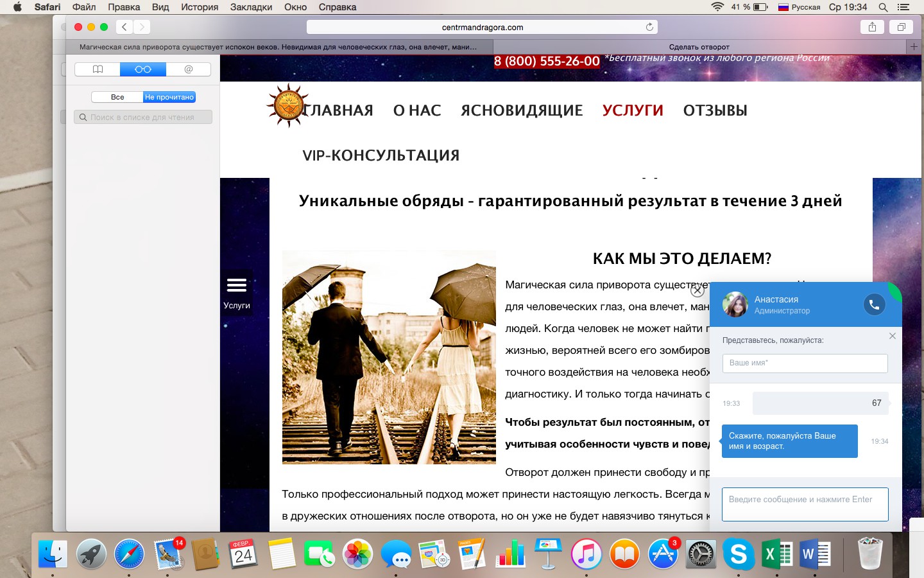
Task: Open the Закладки menu
Action: click(252, 7)
